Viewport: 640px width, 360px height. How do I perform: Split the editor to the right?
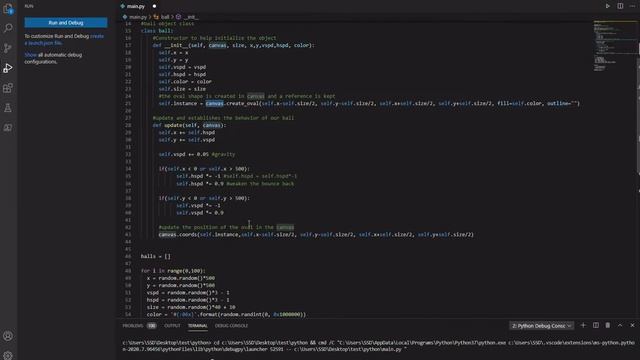coord(620,6)
